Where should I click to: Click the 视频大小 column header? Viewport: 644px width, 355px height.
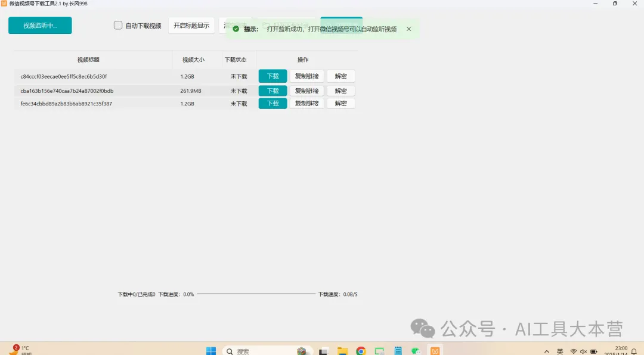coord(193,60)
